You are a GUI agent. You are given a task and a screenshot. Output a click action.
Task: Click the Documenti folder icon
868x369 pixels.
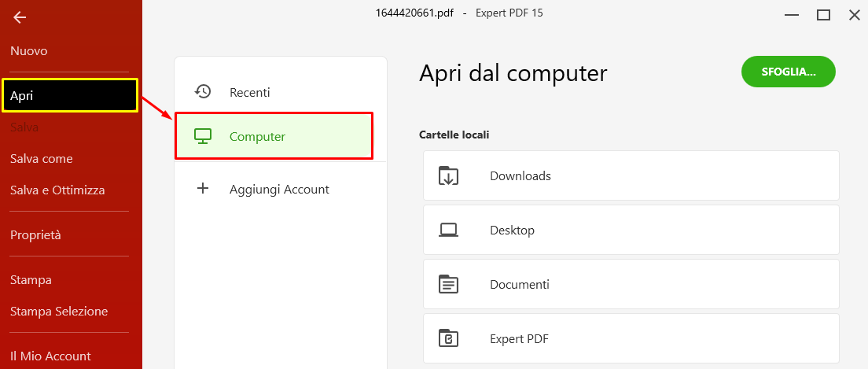(x=448, y=284)
